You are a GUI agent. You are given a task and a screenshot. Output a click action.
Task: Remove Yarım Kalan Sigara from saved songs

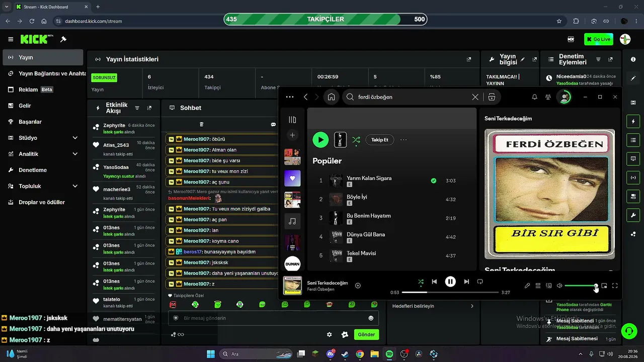tap(434, 180)
